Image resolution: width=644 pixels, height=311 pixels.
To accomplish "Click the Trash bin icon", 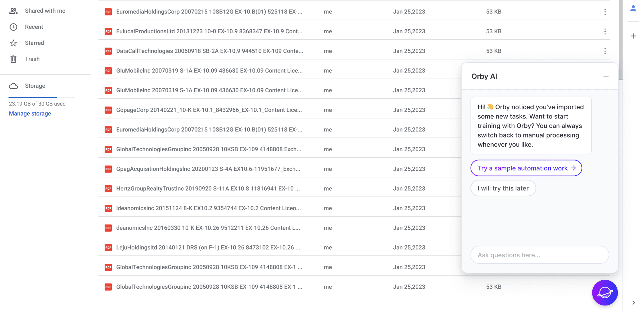I will click(x=13, y=59).
